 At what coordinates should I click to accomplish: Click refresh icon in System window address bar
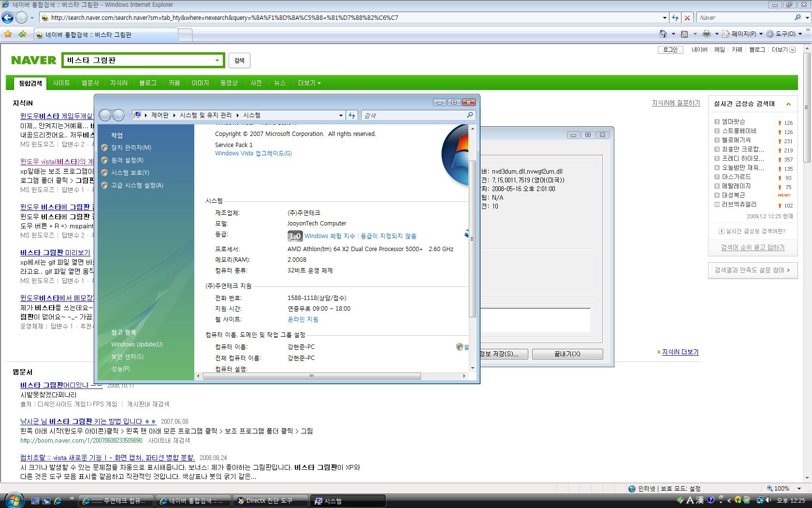click(352, 115)
